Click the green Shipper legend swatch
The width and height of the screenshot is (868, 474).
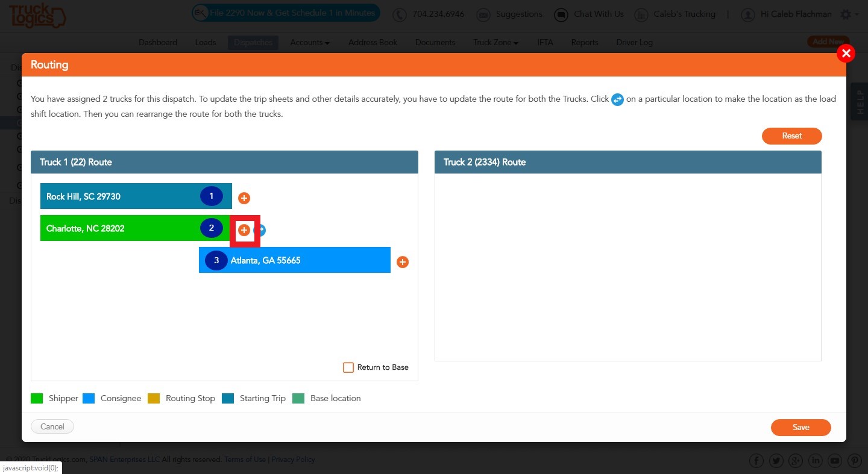(x=37, y=398)
